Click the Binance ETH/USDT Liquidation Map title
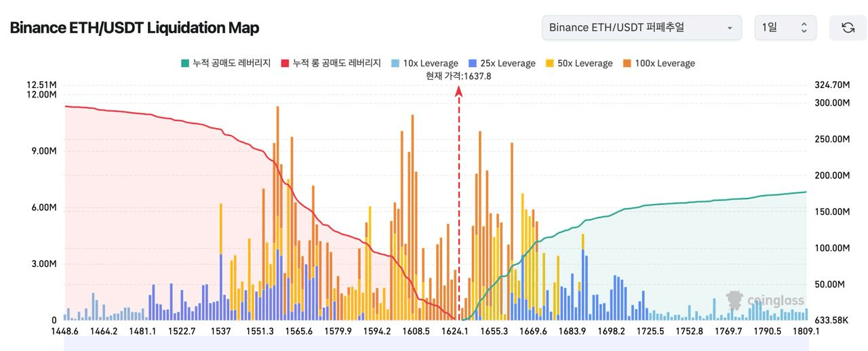Viewport: 868px width, 351px height. (x=134, y=28)
